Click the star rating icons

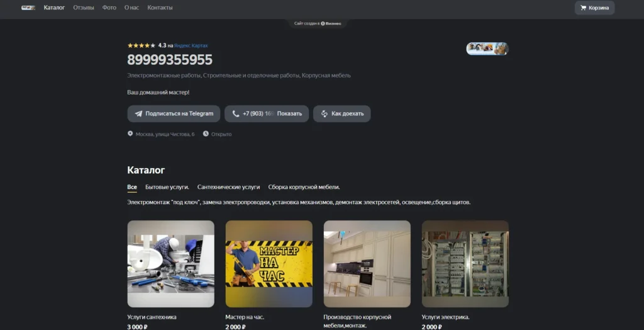click(141, 45)
